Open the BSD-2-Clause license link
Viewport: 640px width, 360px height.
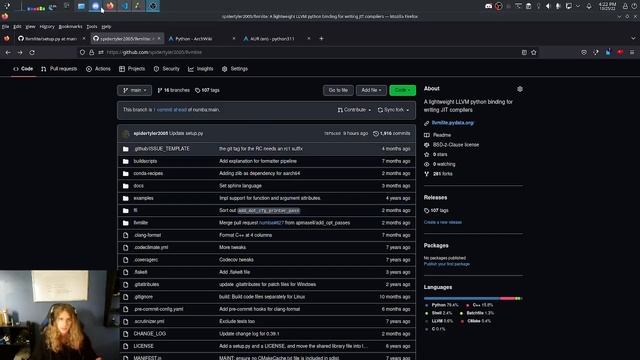451,144
